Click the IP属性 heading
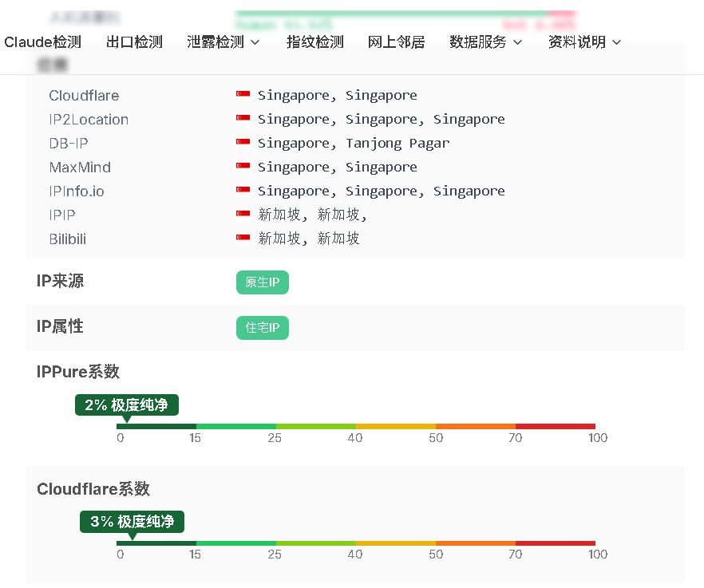 pos(60,326)
